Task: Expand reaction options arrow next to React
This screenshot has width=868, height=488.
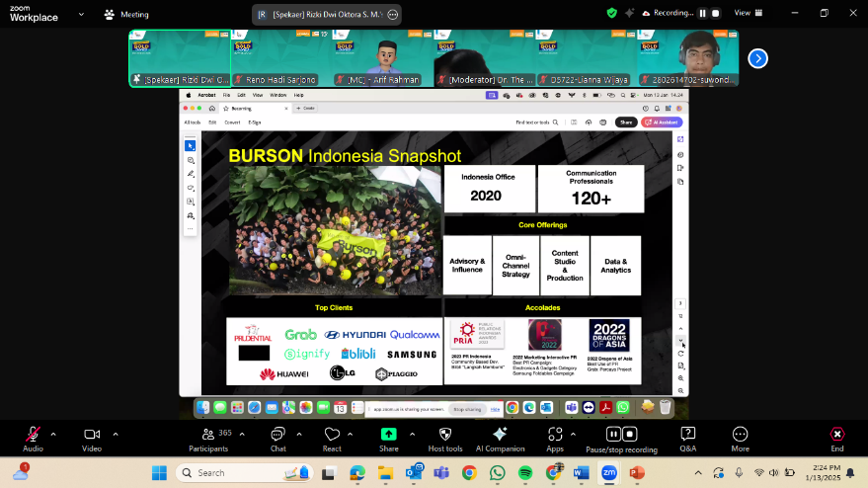Action: tap(350, 435)
